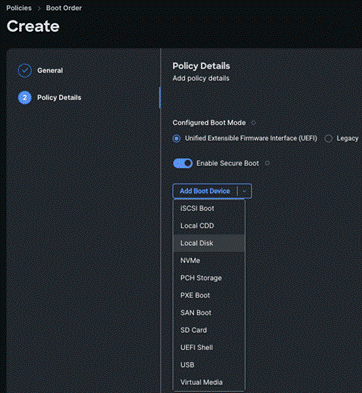The image size is (362, 393).
Task: Click the Add Boot Device button
Action: (205, 191)
